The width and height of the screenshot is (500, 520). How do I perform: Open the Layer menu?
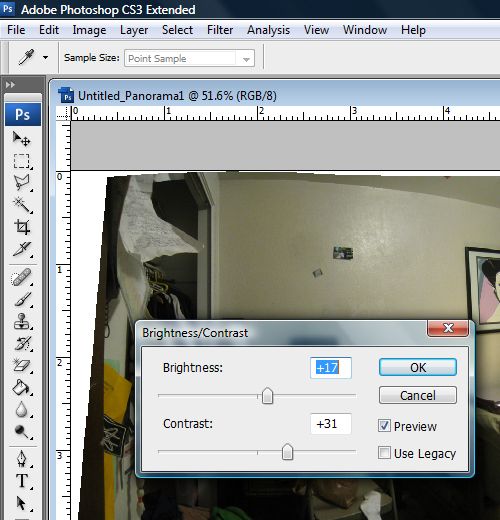pyautogui.click(x=134, y=30)
